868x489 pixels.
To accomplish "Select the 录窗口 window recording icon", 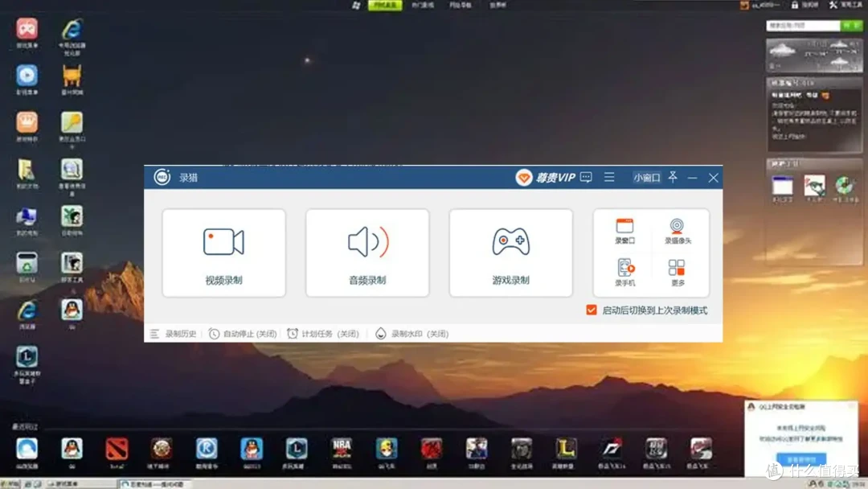I will click(x=624, y=231).
